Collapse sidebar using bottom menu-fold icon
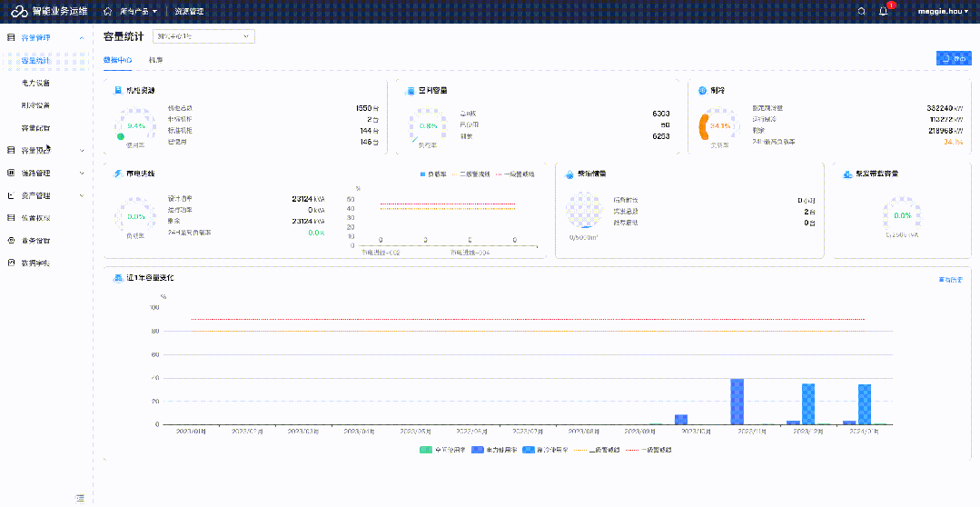Image resolution: width=980 pixels, height=507 pixels. tap(80, 497)
